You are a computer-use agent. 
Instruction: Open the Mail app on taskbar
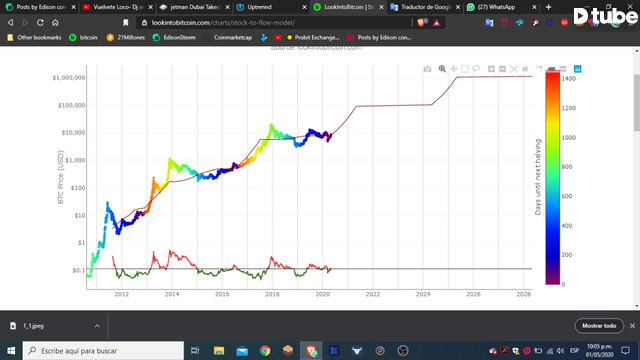(x=242, y=351)
